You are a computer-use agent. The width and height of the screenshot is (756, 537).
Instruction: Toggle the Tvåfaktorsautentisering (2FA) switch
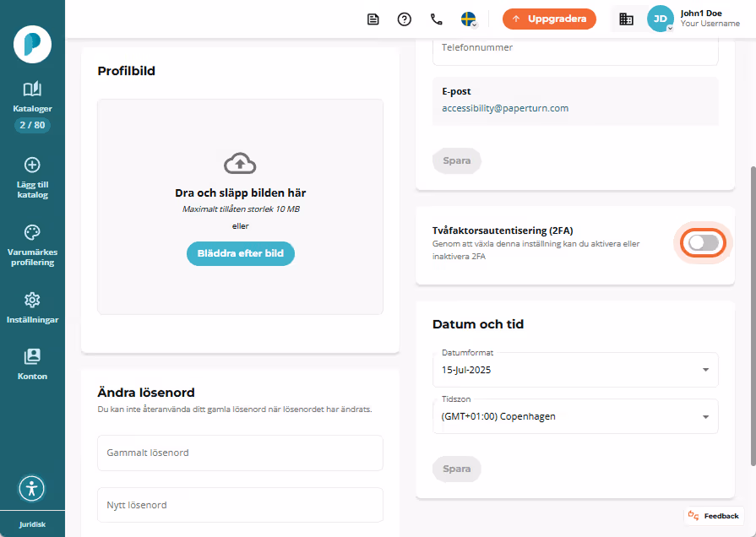coord(703,243)
